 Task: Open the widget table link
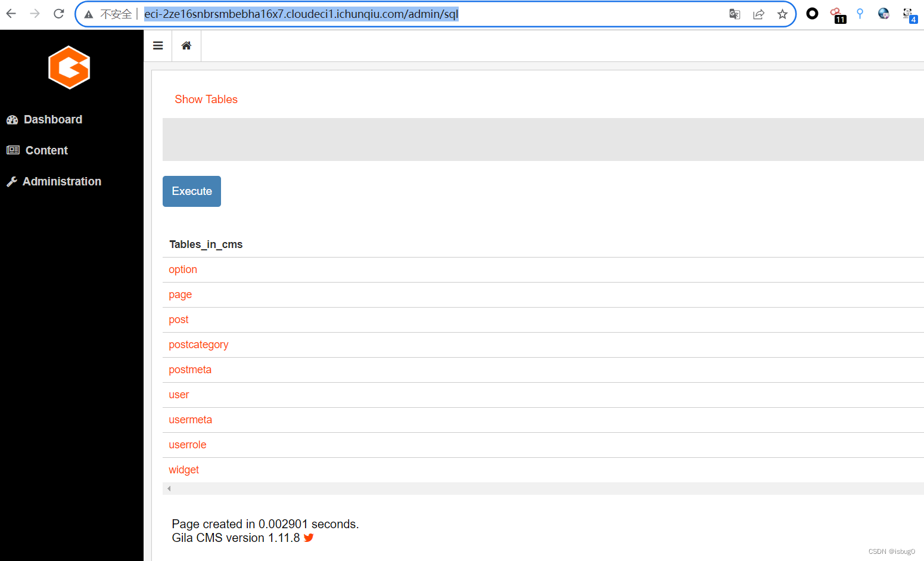pos(184,470)
